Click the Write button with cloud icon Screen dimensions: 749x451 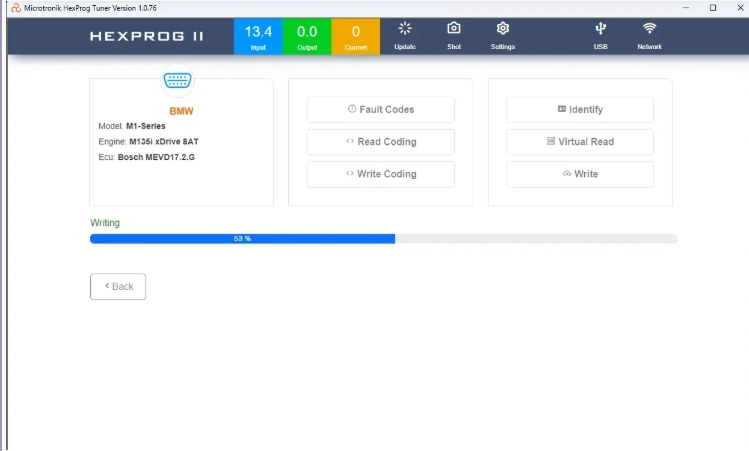580,174
